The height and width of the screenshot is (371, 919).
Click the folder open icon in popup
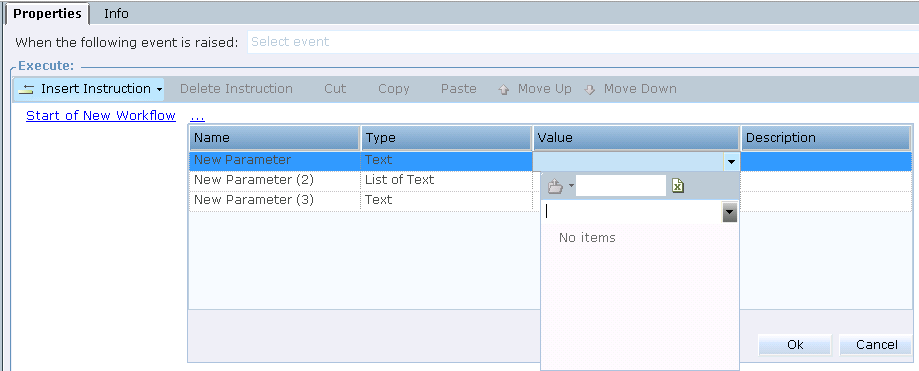tap(554, 186)
